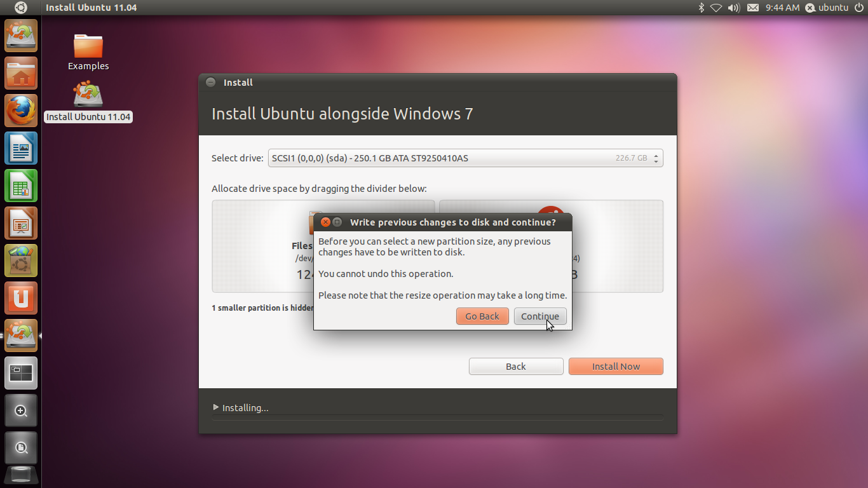Click the Install Now button
This screenshot has width=868, height=488.
[616, 367]
